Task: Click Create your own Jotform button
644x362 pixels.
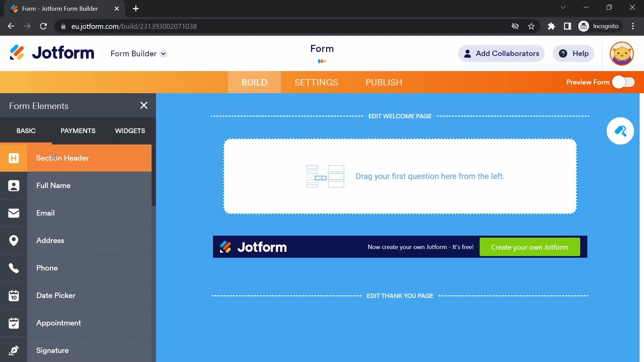Action: tap(530, 247)
